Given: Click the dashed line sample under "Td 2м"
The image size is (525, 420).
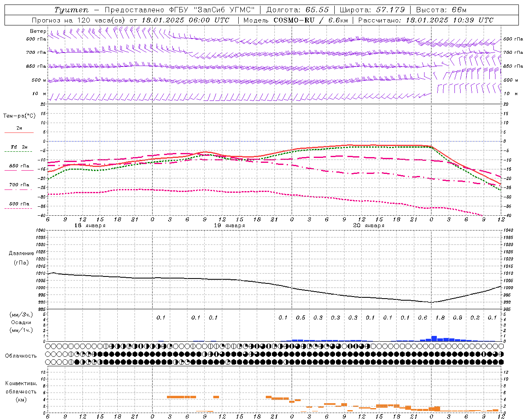Looking at the screenshot, I should point(19,151).
